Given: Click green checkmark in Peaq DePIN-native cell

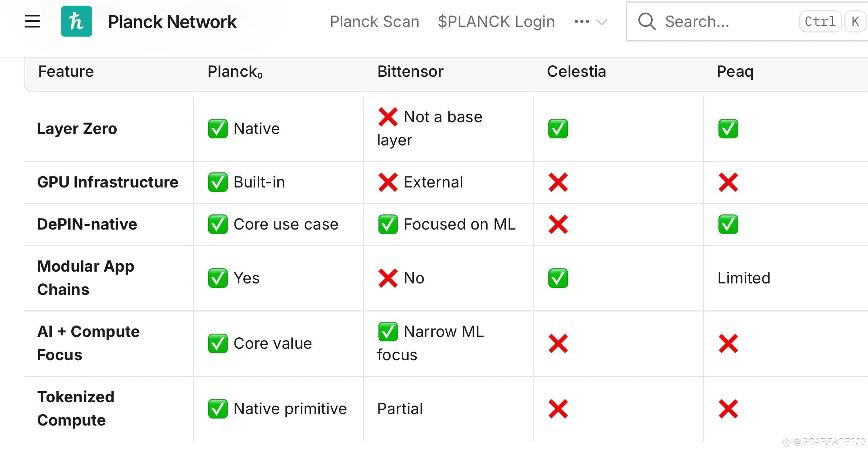Looking at the screenshot, I should [x=728, y=224].
